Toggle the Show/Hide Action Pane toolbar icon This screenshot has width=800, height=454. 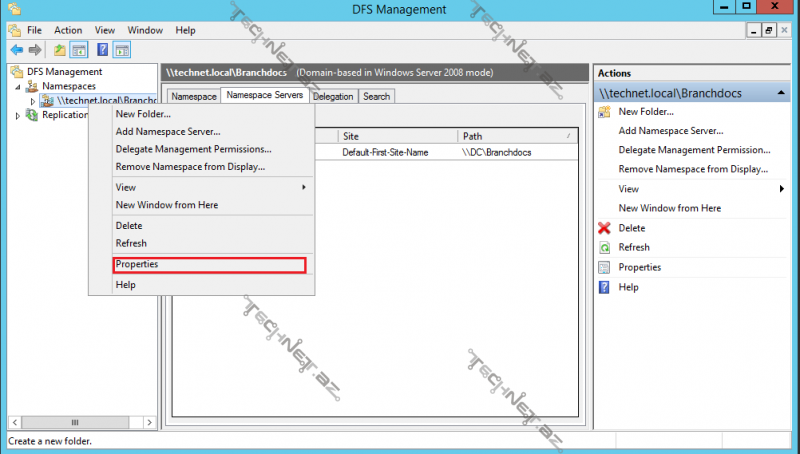coord(122,50)
